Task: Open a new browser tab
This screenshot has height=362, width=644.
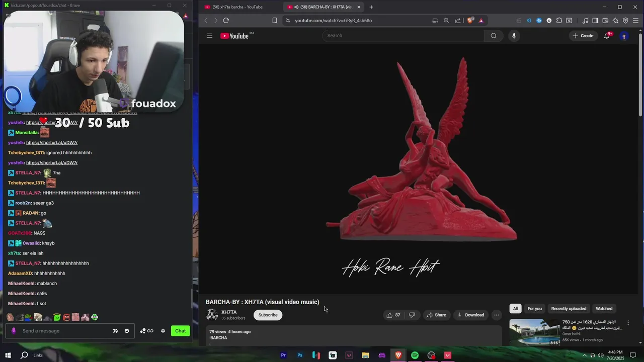Action: [371, 7]
